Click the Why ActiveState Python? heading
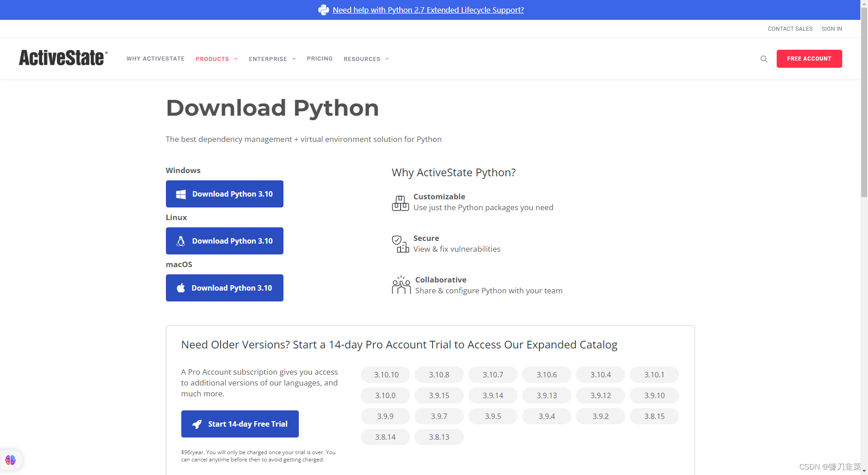 (453, 173)
